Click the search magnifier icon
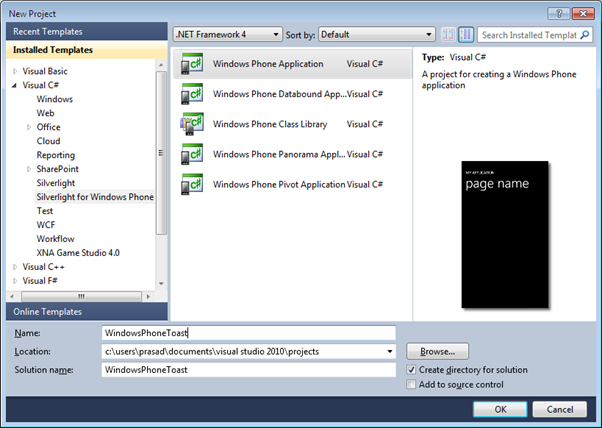 (x=585, y=35)
